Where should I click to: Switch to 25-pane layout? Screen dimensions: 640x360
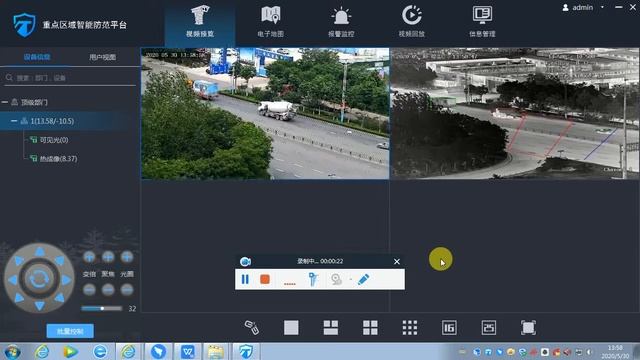tap(489, 327)
